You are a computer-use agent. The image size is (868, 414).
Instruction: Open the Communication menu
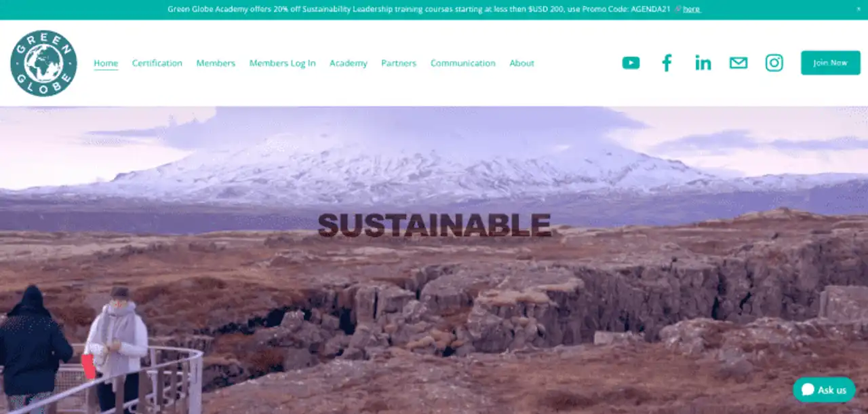(463, 63)
